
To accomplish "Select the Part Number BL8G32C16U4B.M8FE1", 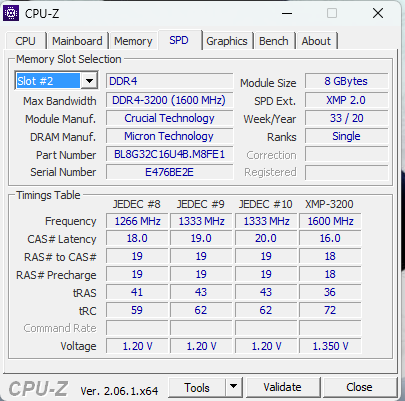I will click(x=169, y=154).
